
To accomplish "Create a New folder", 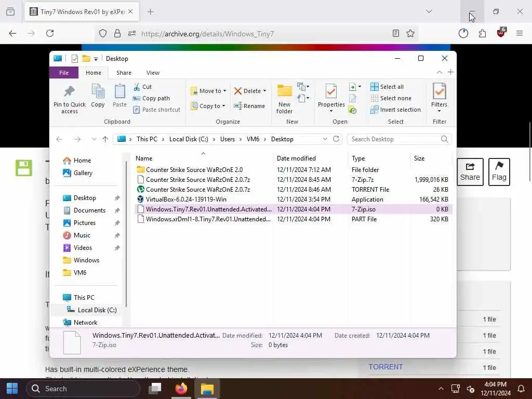I will [284, 98].
